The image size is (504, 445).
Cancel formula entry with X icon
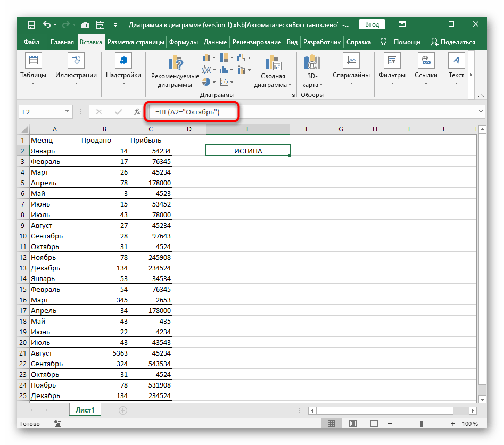[x=98, y=112]
